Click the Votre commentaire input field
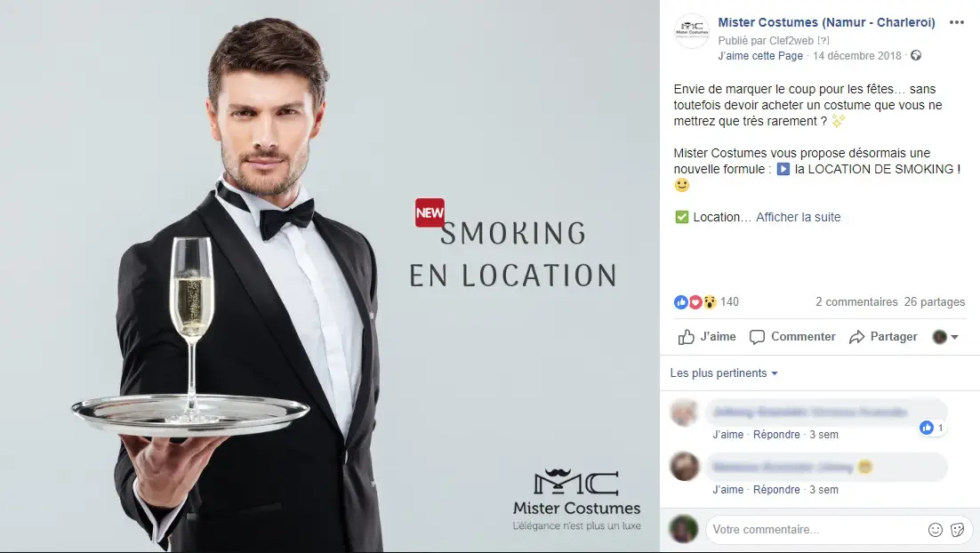The image size is (980, 553). pyautogui.click(x=815, y=530)
